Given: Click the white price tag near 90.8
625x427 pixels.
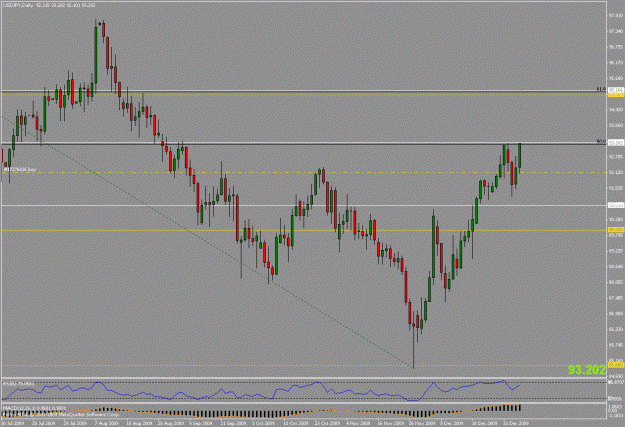Looking at the screenshot, I should click(x=616, y=205).
